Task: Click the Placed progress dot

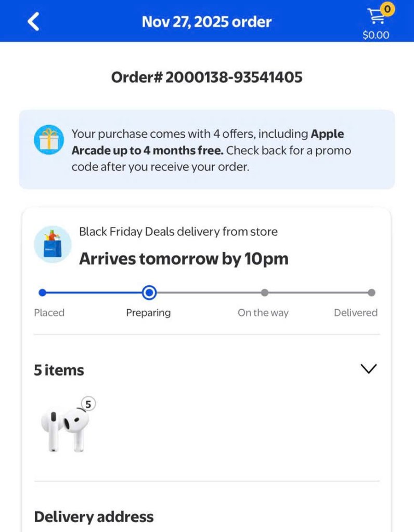Action: coord(43,292)
